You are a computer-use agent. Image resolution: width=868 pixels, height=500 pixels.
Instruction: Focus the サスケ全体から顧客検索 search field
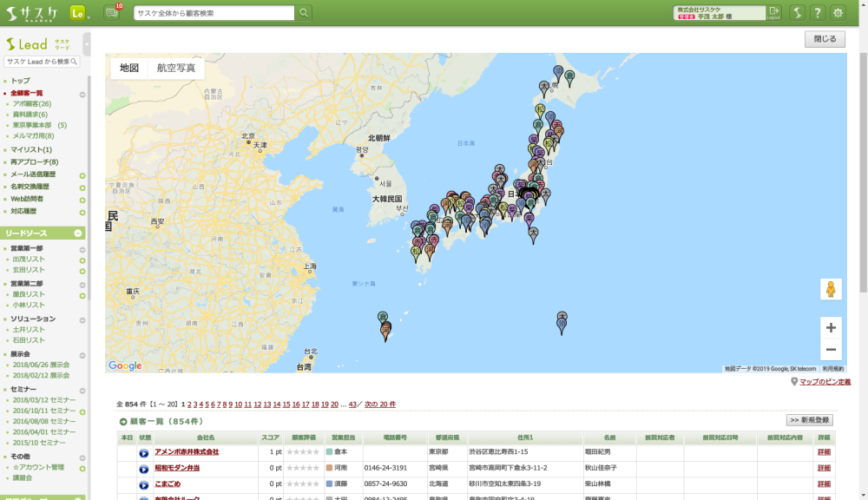[x=214, y=13]
